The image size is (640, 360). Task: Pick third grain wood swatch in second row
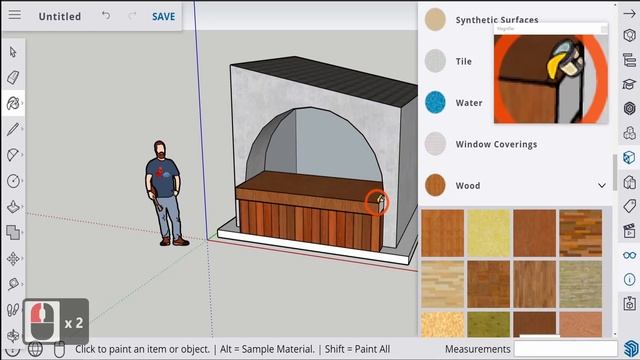pyautogui.click(x=535, y=284)
